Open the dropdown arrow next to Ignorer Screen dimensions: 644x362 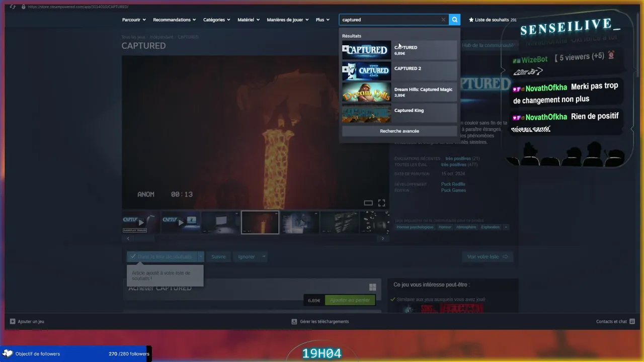click(x=263, y=256)
